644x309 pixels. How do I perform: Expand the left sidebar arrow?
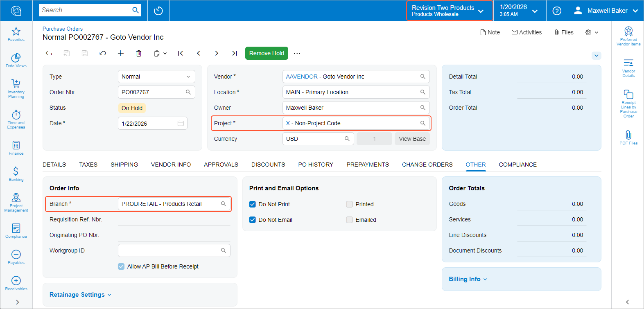17,302
